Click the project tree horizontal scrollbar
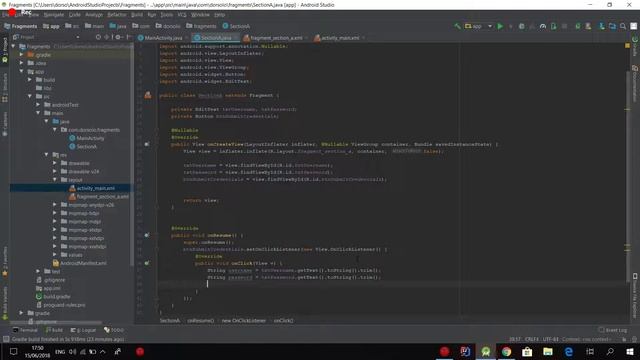The image size is (640, 360). (x=57, y=322)
